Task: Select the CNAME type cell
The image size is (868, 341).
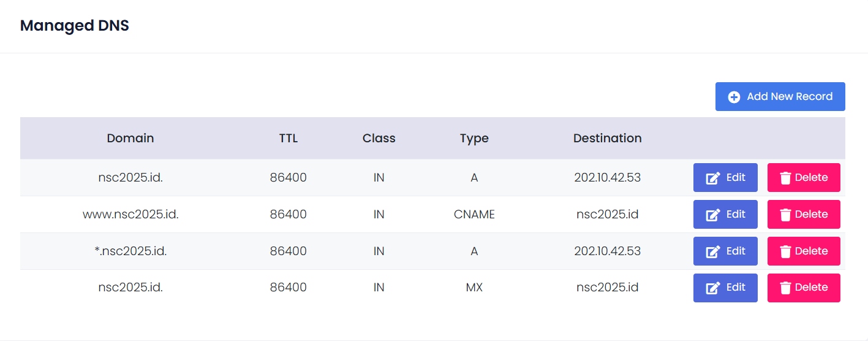Action: coord(474,215)
